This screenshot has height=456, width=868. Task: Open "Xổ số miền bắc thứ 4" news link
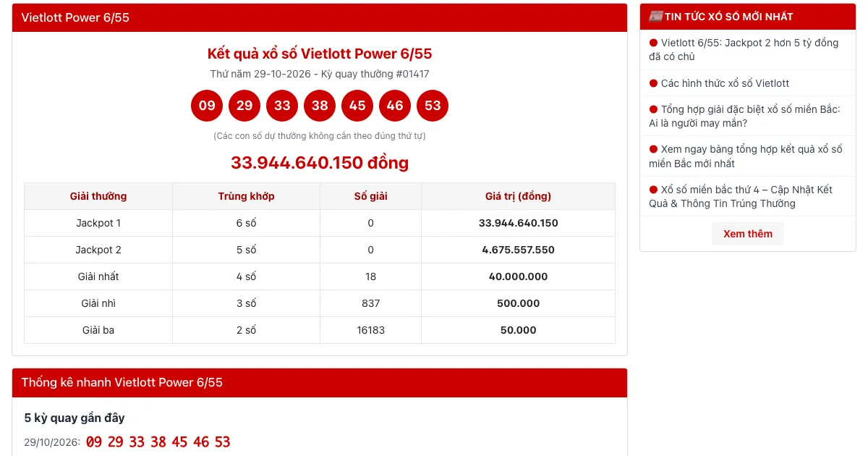(x=741, y=196)
